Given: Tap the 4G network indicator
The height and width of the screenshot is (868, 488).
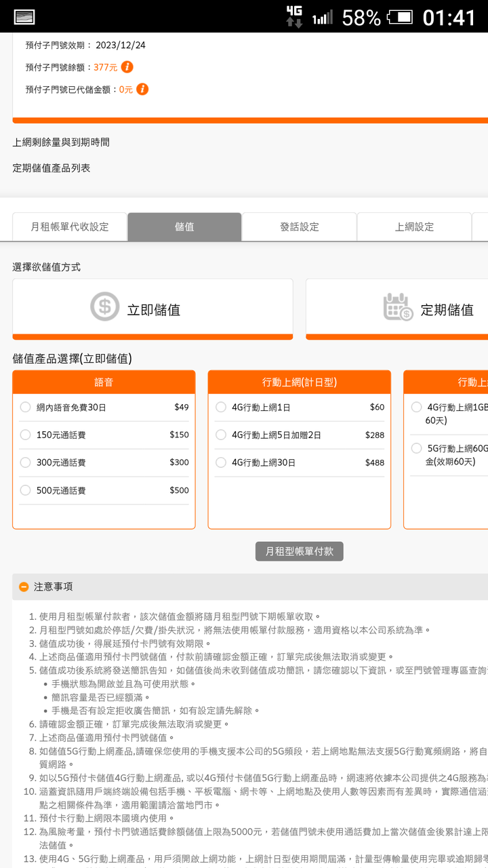Looking at the screenshot, I should [x=294, y=16].
